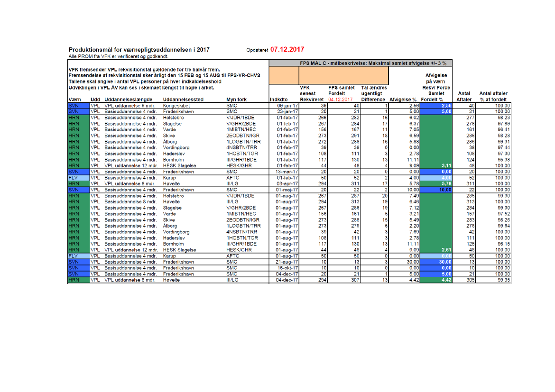
Task: Click the Afvigelse % value '6,02'
Action: [414, 118]
